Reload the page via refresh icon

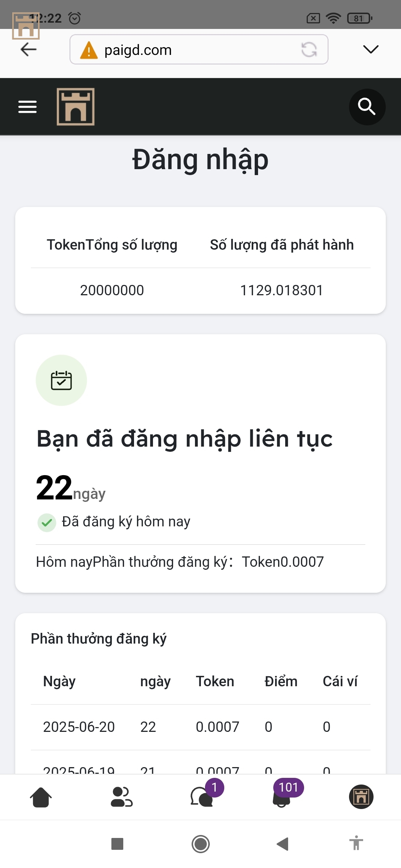tap(309, 50)
